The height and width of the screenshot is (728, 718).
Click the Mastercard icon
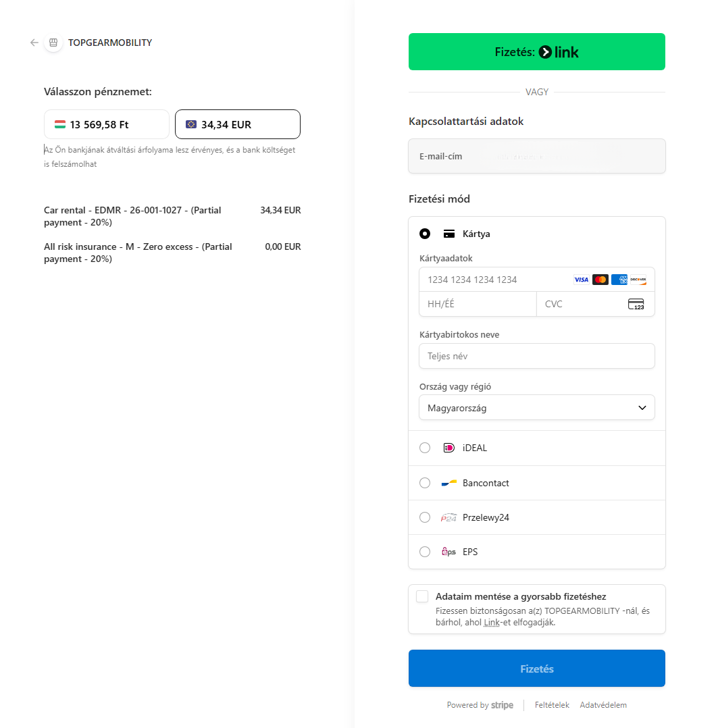tap(600, 279)
